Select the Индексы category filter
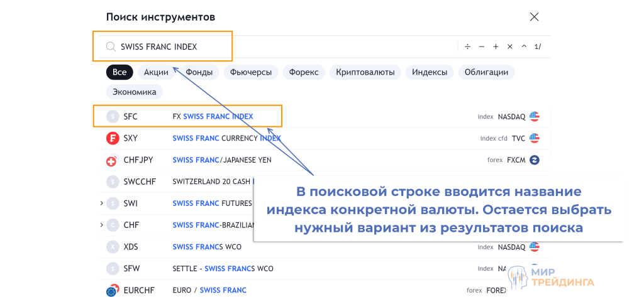The height and width of the screenshot is (297, 644). pyautogui.click(x=430, y=72)
